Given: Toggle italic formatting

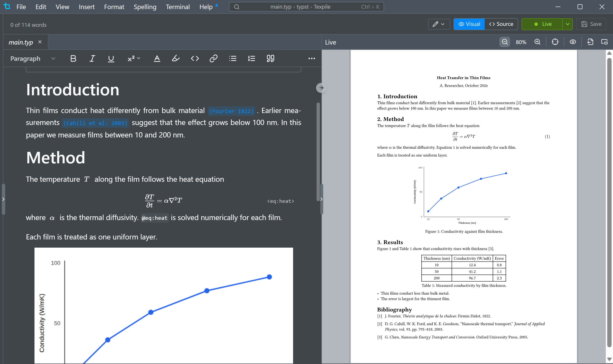Looking at the screenshot, I should tap(92, 58).
